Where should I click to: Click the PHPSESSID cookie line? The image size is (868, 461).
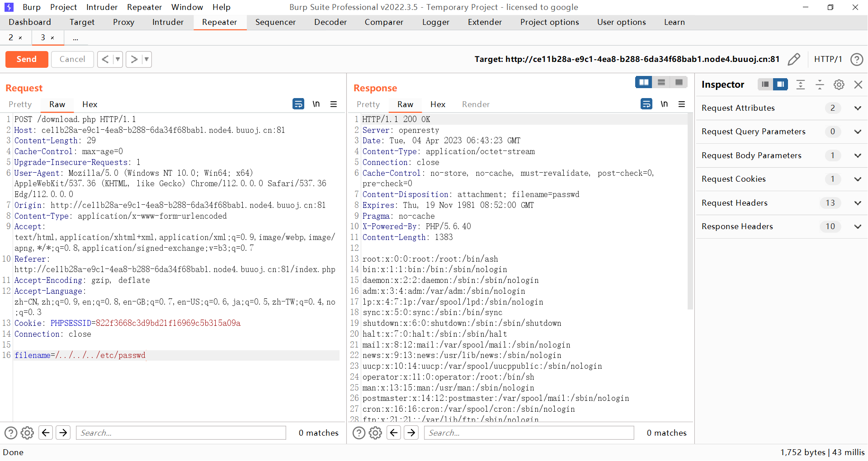pos(127,323)
